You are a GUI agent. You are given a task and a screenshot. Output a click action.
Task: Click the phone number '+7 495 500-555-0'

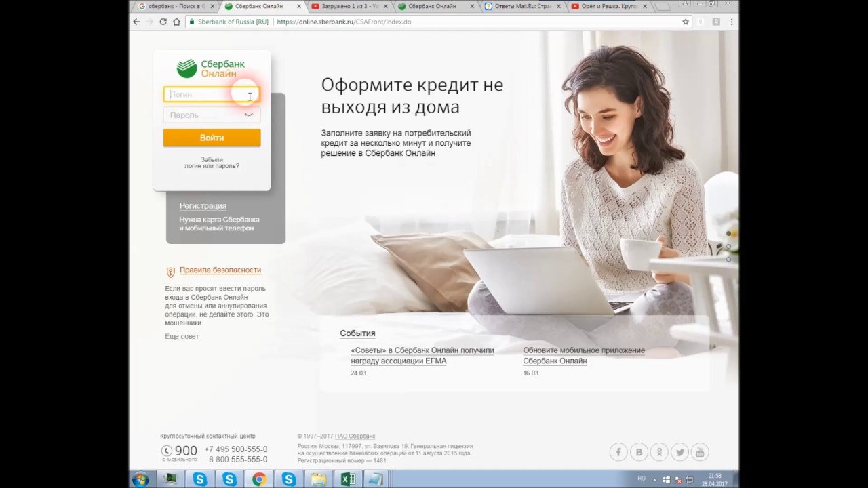point(236,449)
